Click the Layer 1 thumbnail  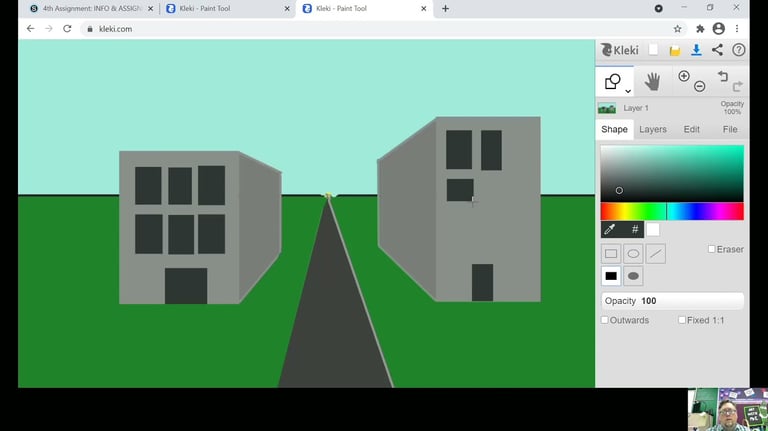[607, 108]
